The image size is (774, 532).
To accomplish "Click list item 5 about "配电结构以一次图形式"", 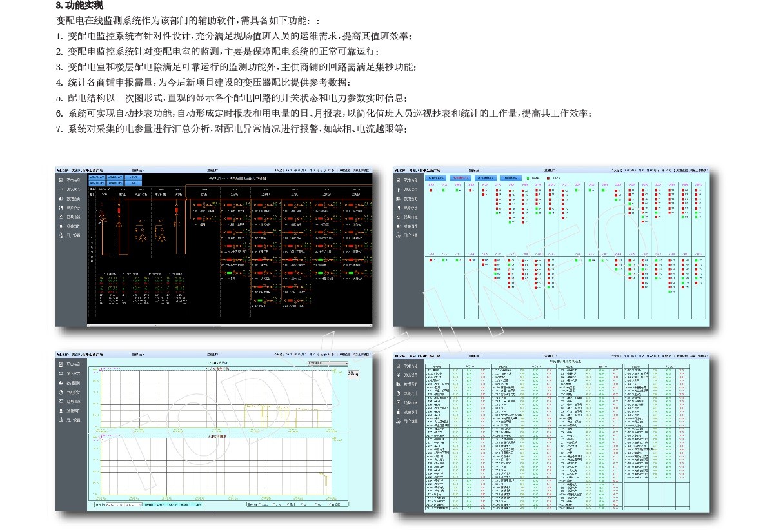I will [232, 98].
